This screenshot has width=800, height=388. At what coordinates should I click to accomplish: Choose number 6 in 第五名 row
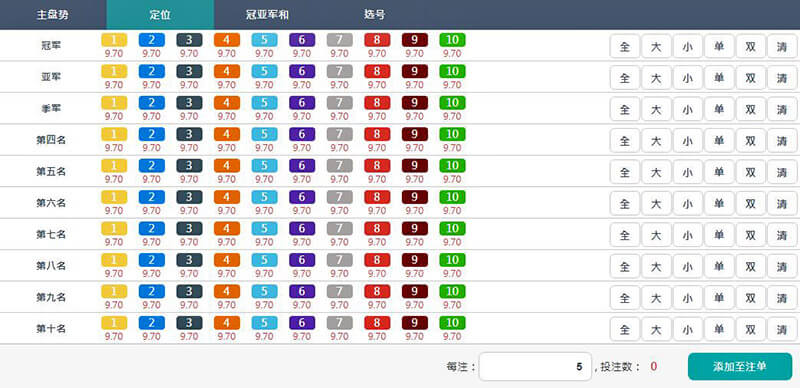click(302, 166)
